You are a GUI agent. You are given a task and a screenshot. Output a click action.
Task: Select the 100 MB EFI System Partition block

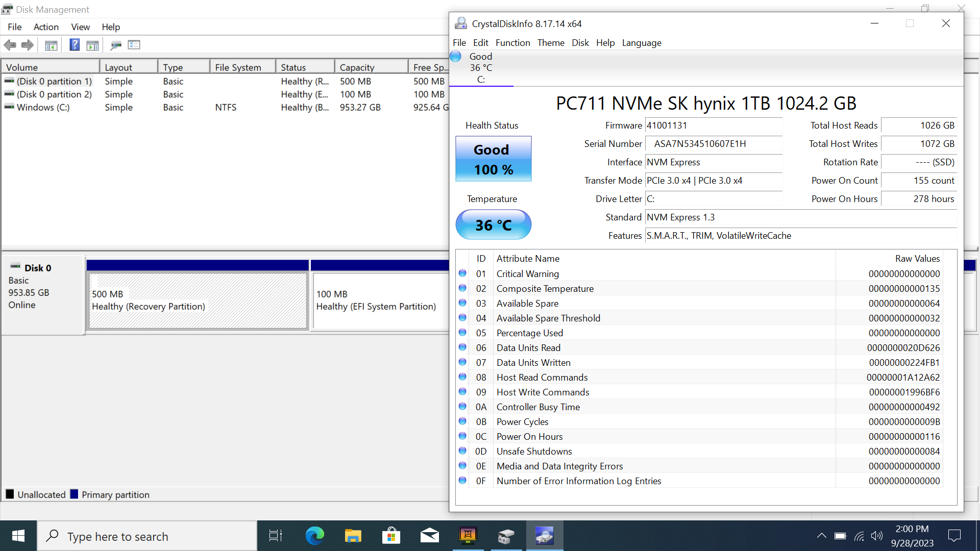click(381, 300)
